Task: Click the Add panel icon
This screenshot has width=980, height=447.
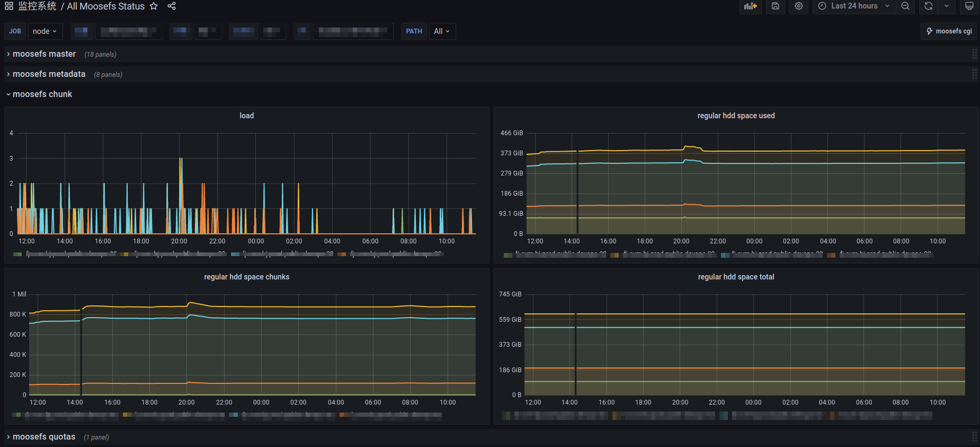Action: coord(750,6)
